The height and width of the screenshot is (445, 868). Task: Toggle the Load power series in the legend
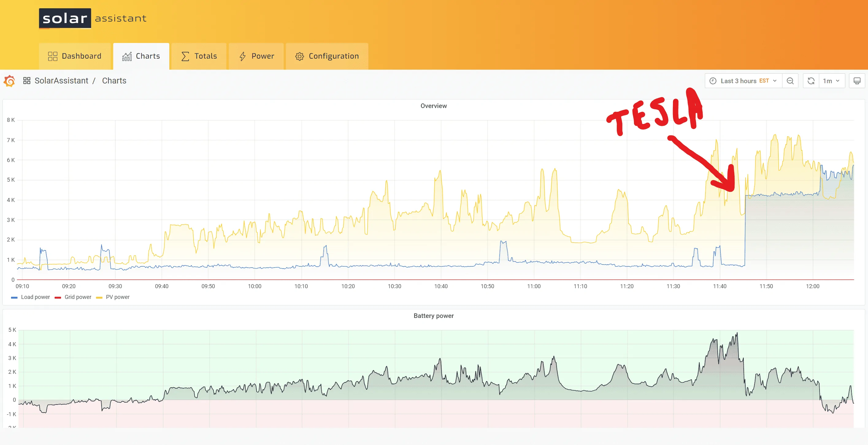[x=35, y=297]
